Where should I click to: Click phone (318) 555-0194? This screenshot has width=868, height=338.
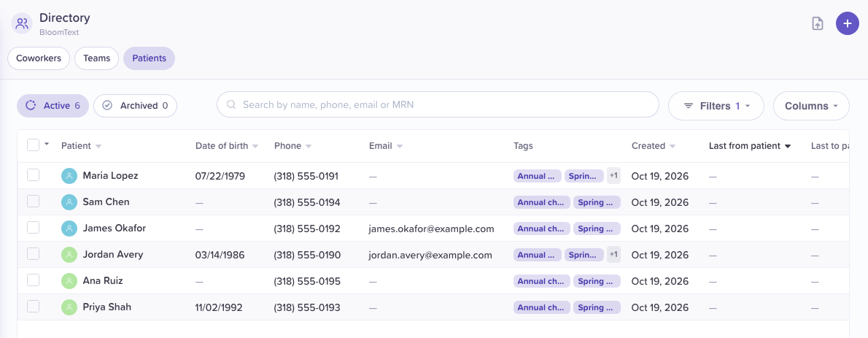pos(307,202)
